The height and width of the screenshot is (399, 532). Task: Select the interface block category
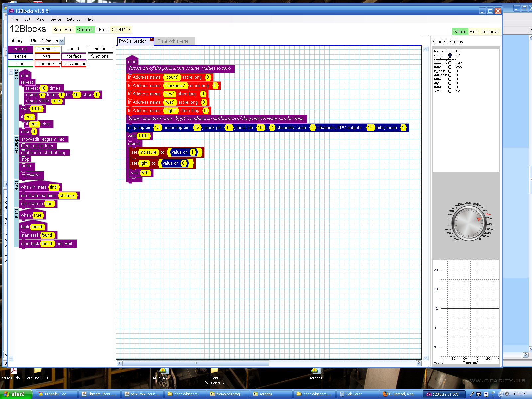[73, 56]
